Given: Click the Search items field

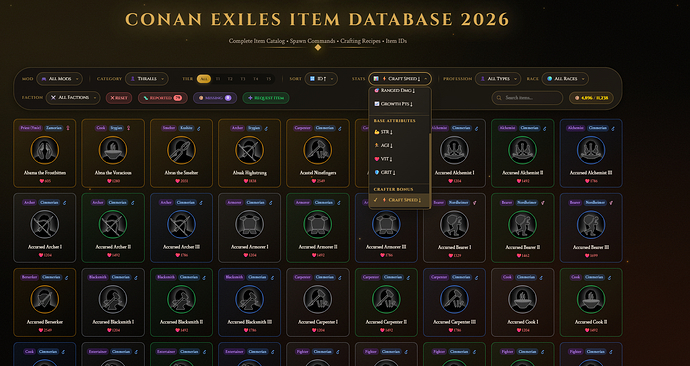Looking at the screenshot, I should 527,98.
